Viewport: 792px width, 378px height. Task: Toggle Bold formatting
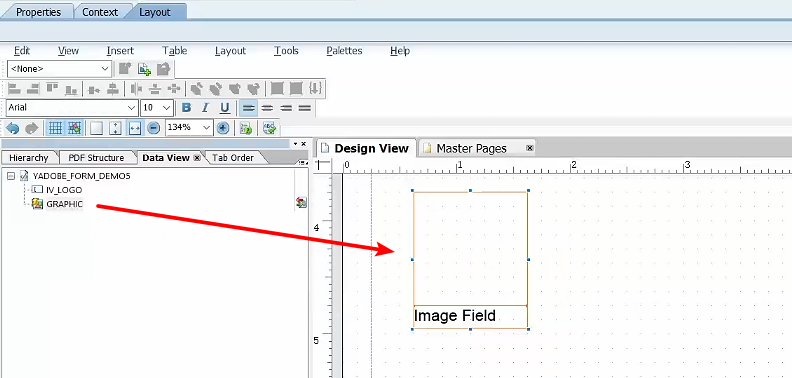186,108
